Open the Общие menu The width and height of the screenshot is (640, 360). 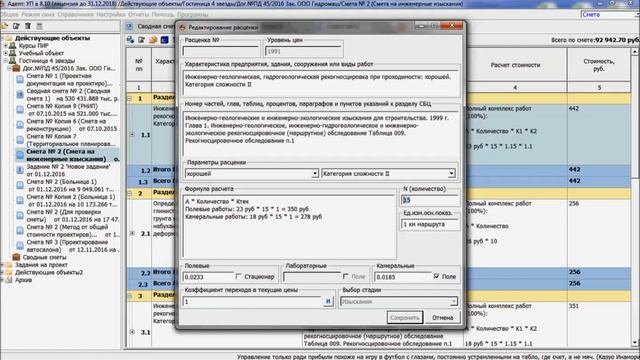click(x=9, y=14)
